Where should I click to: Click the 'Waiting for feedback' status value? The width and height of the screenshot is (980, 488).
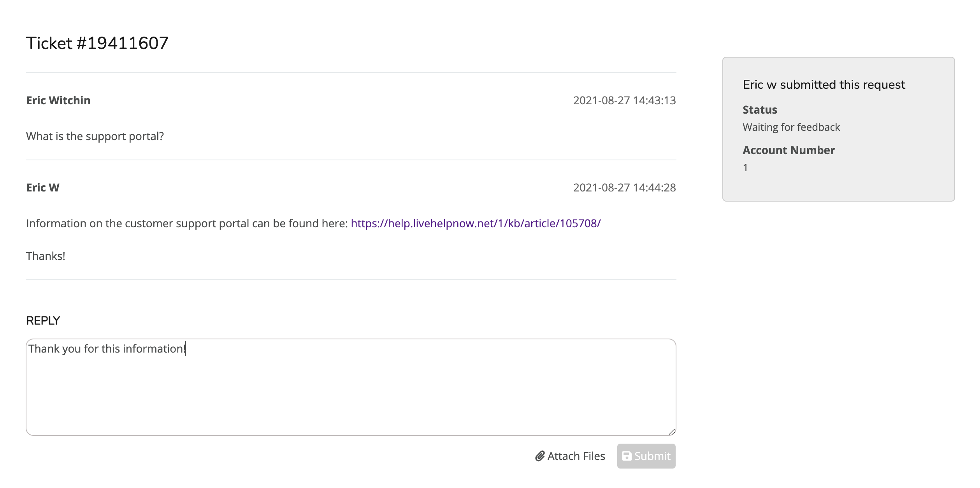tap(791, 127)
